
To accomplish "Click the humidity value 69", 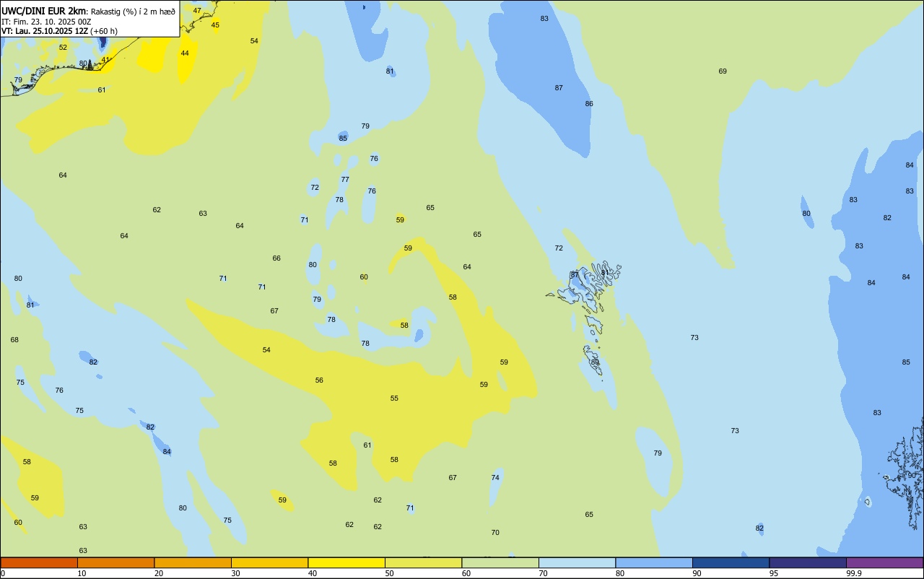I will [723, 71].
